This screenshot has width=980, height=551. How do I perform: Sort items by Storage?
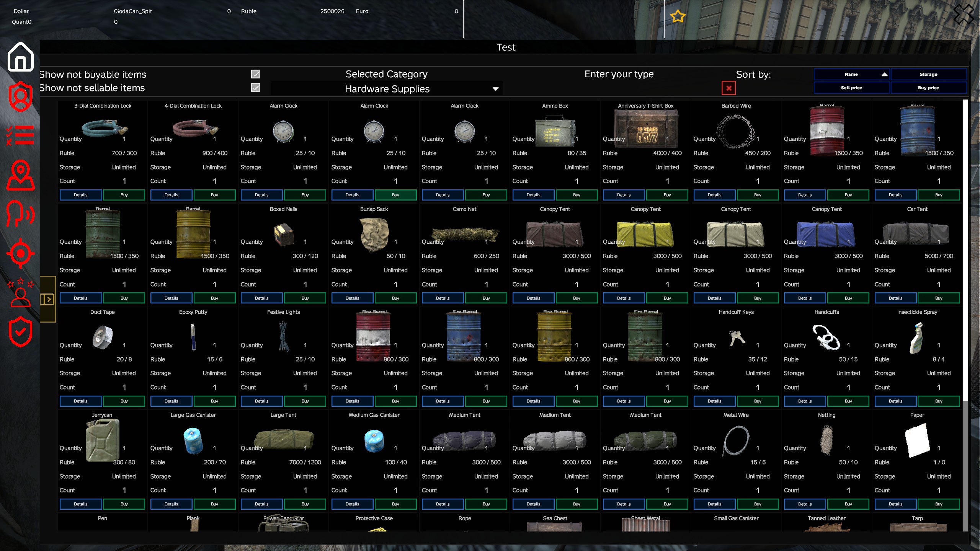(x=929, y=74)
